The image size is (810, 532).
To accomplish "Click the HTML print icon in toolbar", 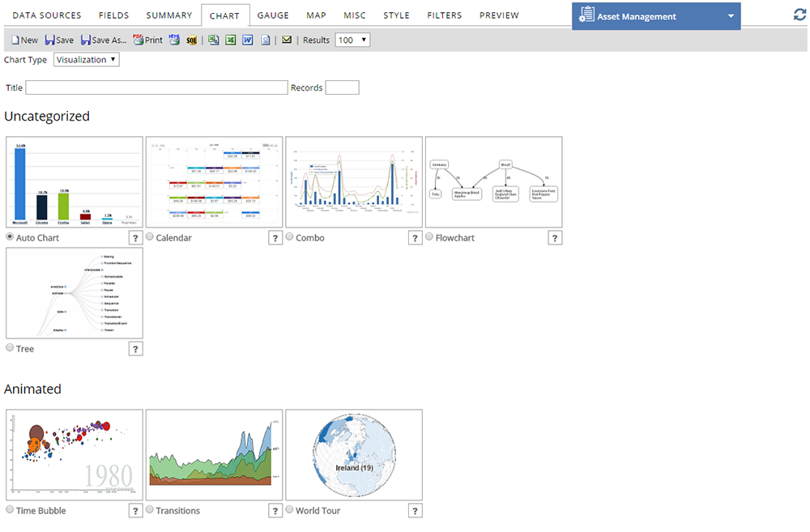I will click(175, 40).
